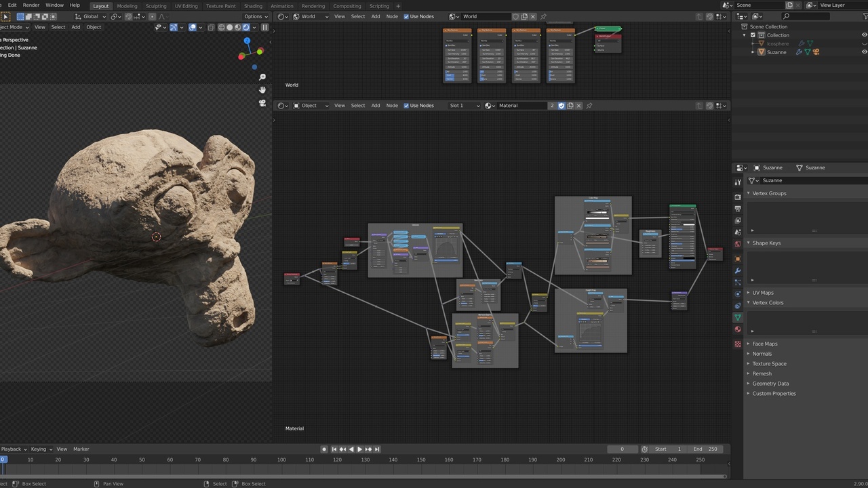Toggle Collection exclude checkbox in the outliner
Image resolution: width=868 pixels, height=488 pixels.
click(x=752, y=35)
